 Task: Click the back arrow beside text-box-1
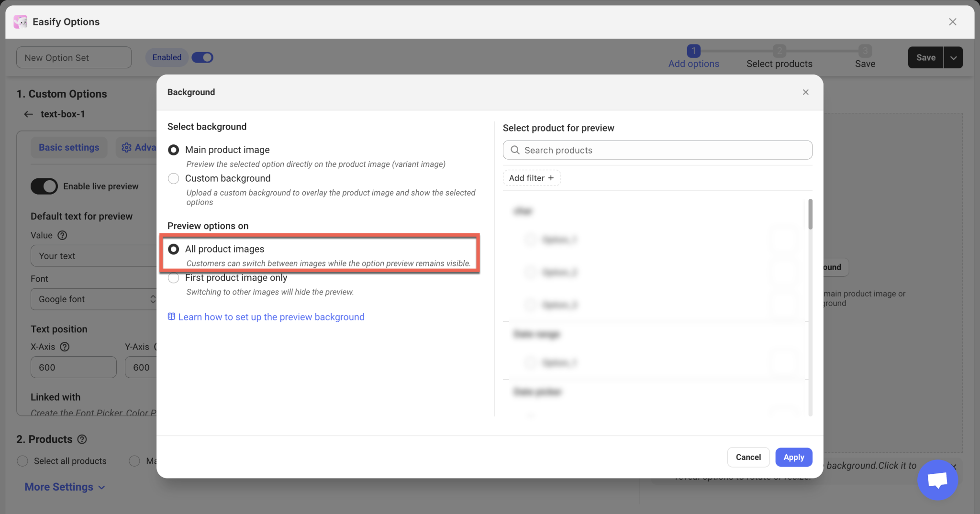(28, 114)
